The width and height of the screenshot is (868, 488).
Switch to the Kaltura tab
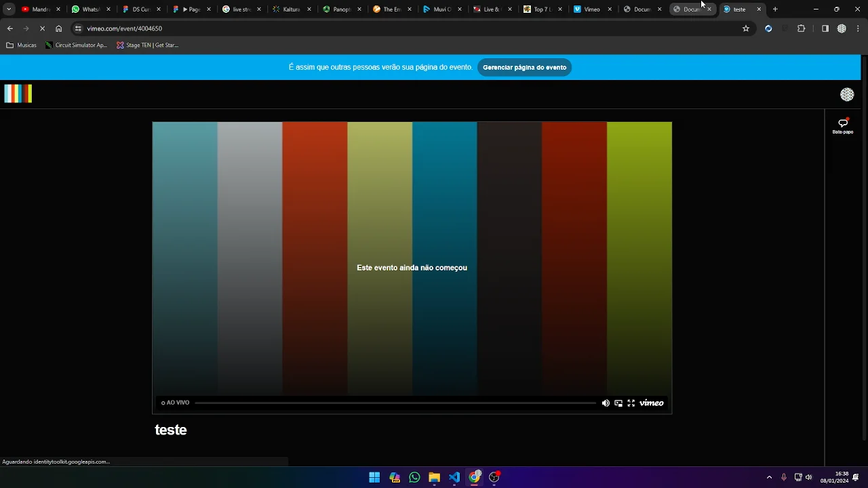pos(292,9)
